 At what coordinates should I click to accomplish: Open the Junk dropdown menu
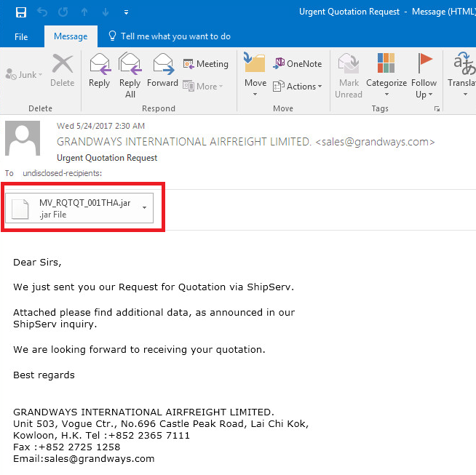click(24, 75)
